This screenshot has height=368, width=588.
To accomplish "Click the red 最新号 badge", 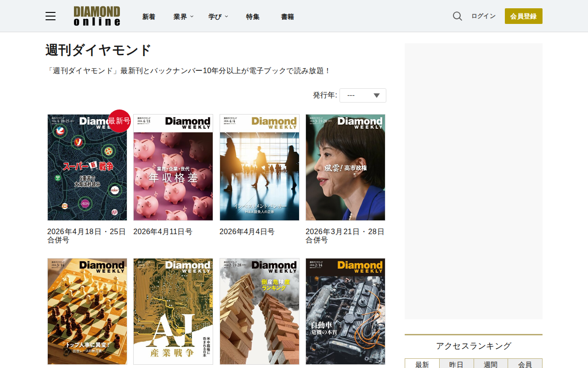I will coord(119,121).
